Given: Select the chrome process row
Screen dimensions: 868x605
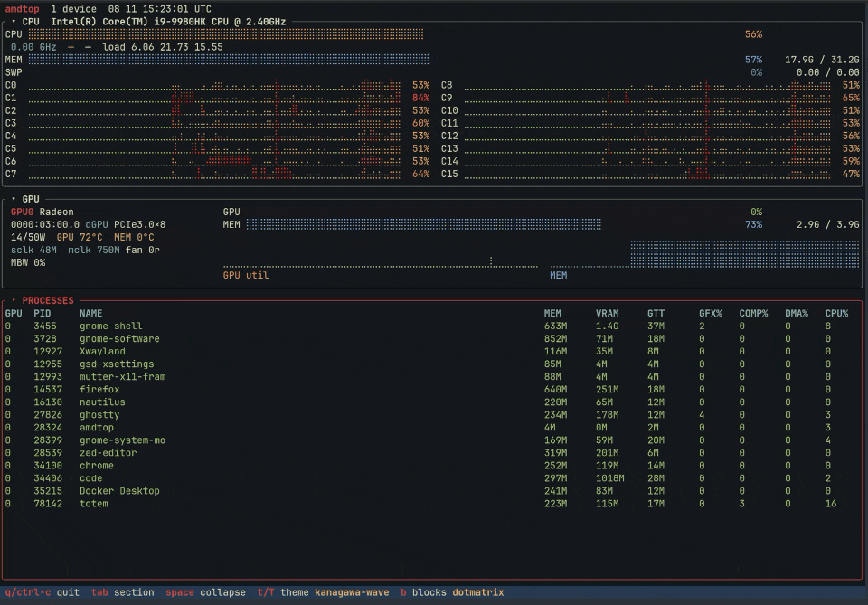Looking at the screenshot, I should click(x=433, y=466).
